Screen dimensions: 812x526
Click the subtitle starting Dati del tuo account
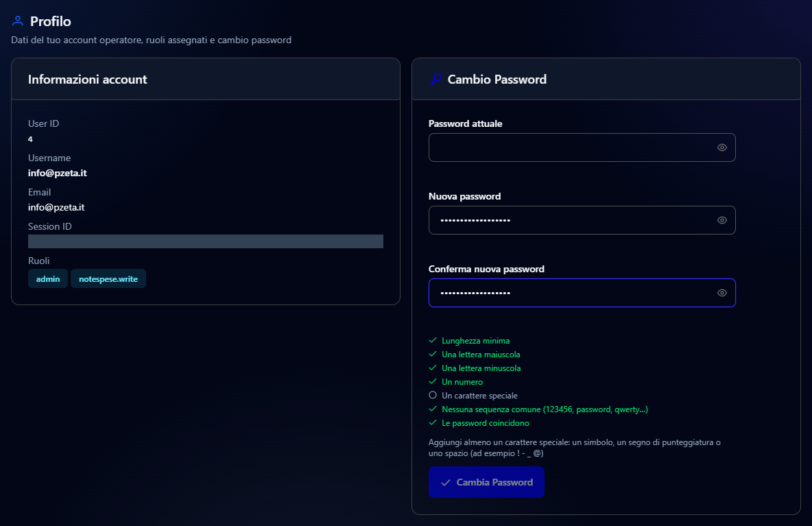151,40
